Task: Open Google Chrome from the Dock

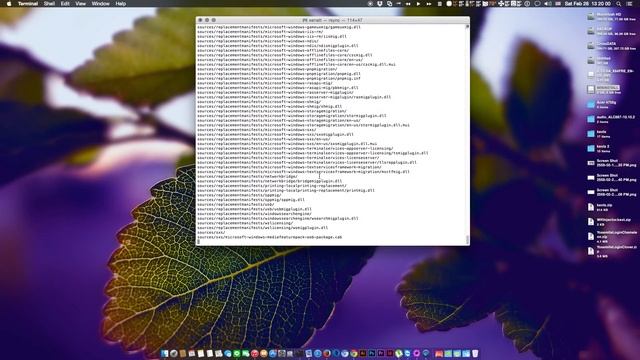Action: [353, 353]
